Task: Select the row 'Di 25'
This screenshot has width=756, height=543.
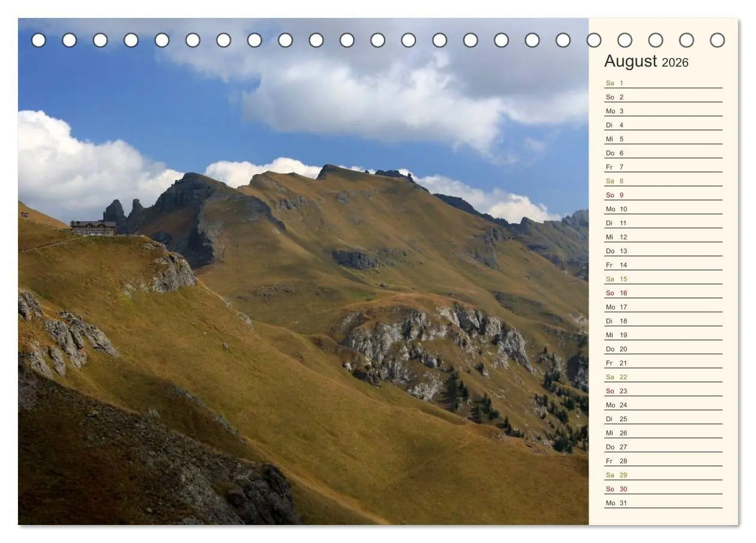Action: click(663, 419)
